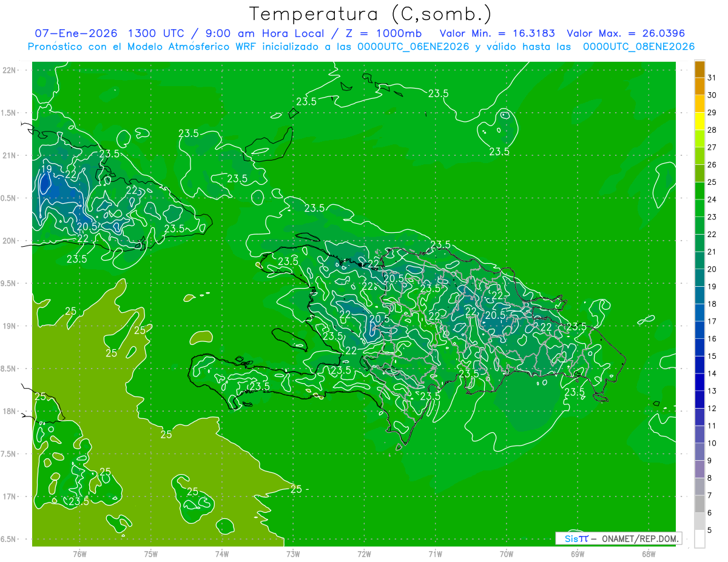Select 'Valor Min. = 16.3183' value
Image resolution: width=728 pixels, height=562 pixels.
(x=497, y=33)
